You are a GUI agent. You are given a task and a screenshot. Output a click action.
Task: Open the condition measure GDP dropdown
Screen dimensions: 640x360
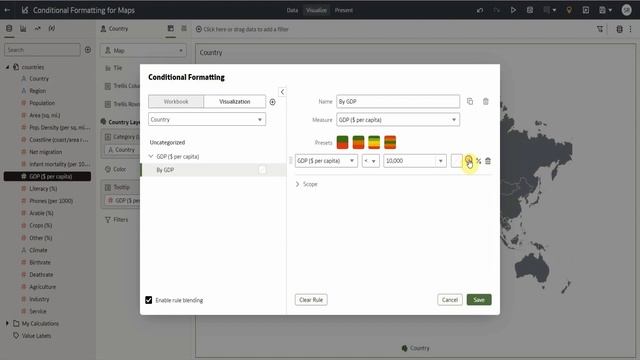(326, 161)
